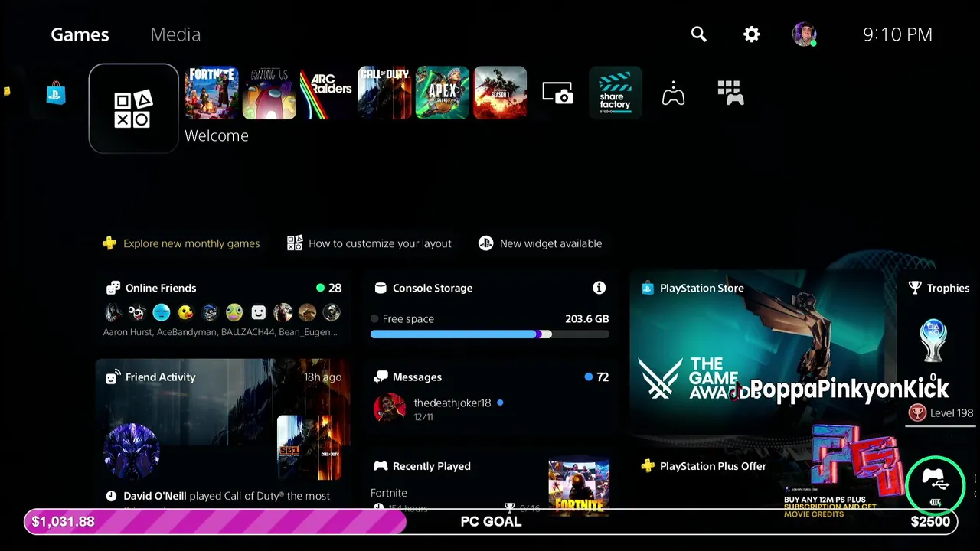This screenshot has width=980, height=551.
Task: Click the 28 online friends count
Action: tap(335, 288)
